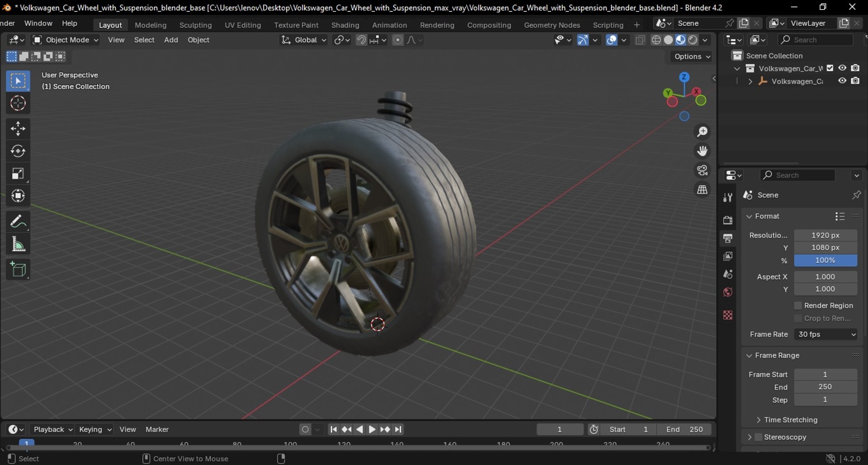Open the Marker menu in timeline

[157, 429]
